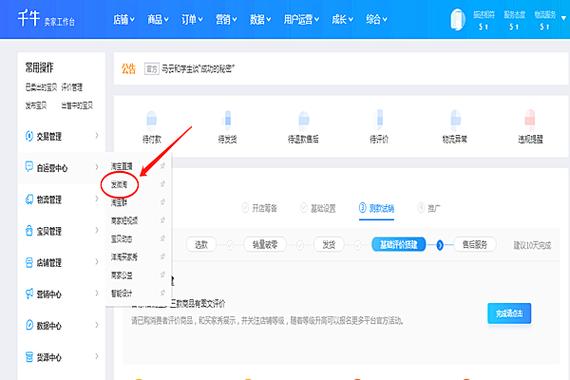Click the 待评价 pending review icon
This screenshot has height=380, width=570.
point(380,118)
